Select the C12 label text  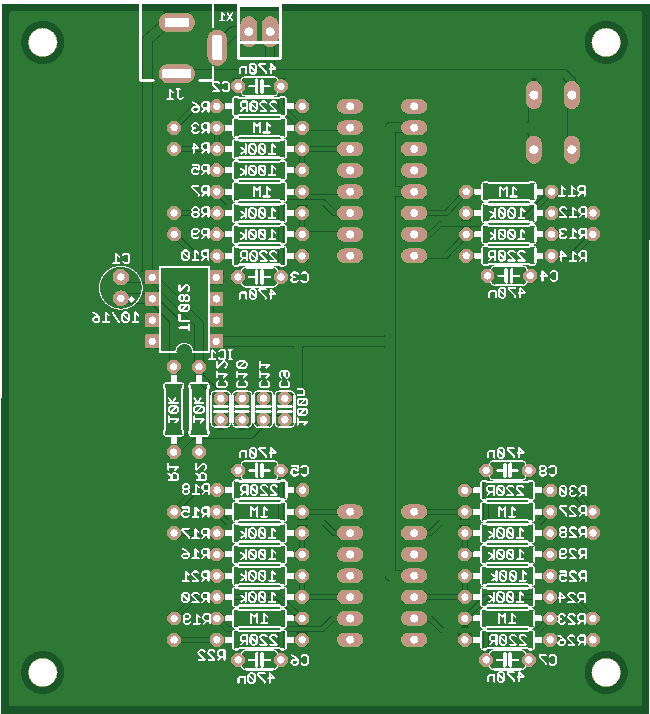point(221,374)
